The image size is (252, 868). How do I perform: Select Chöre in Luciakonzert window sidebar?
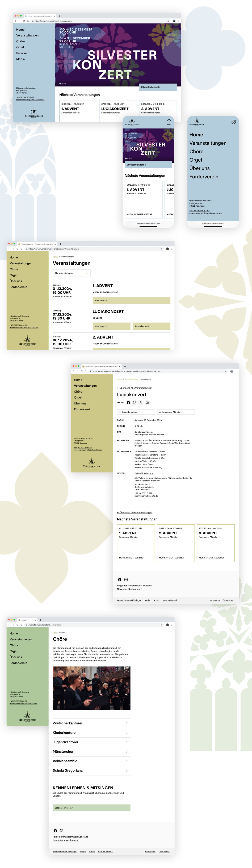[x=78, y=391]
